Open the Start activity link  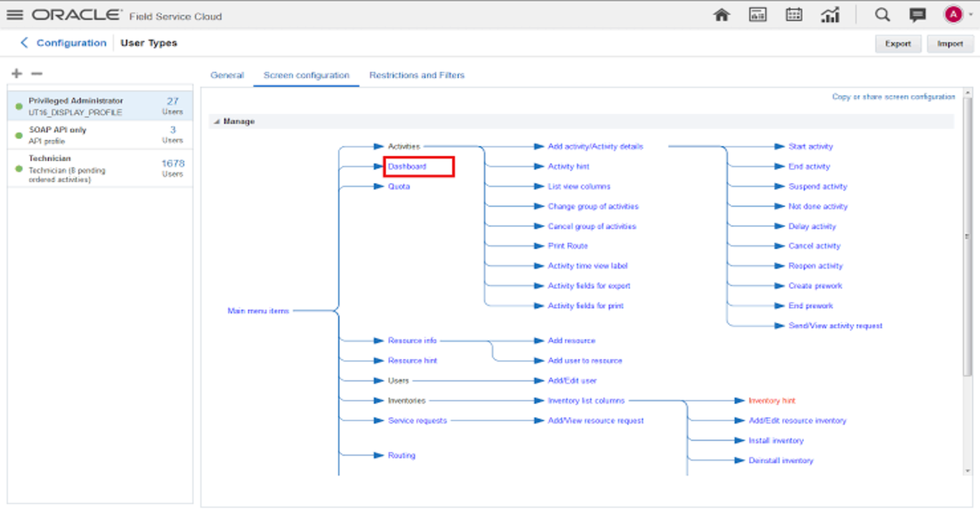point(811,146)
